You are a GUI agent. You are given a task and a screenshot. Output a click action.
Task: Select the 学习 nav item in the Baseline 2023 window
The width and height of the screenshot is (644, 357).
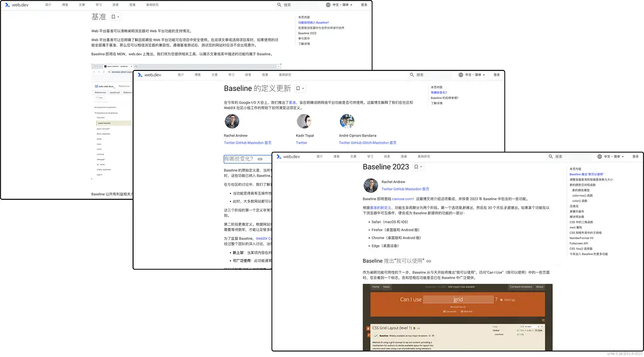pyautogui.click(x=370, y=157)
